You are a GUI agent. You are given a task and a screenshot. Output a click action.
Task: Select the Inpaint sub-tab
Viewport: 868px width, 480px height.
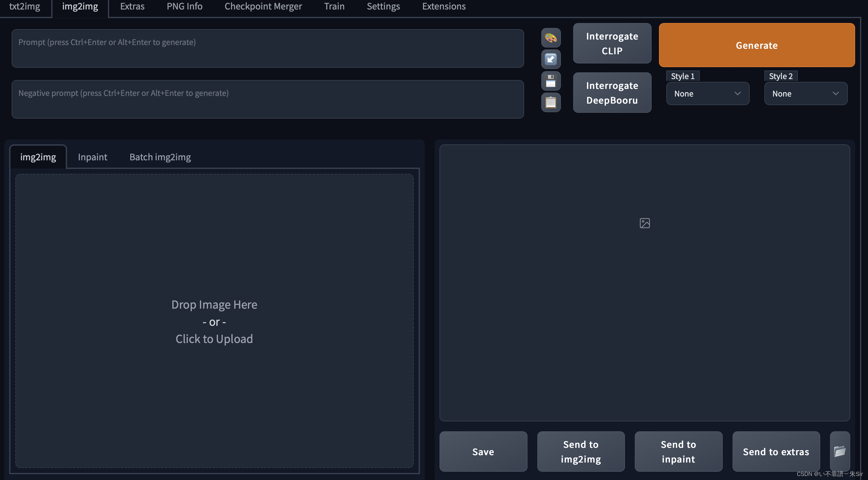tap(92, 157)
